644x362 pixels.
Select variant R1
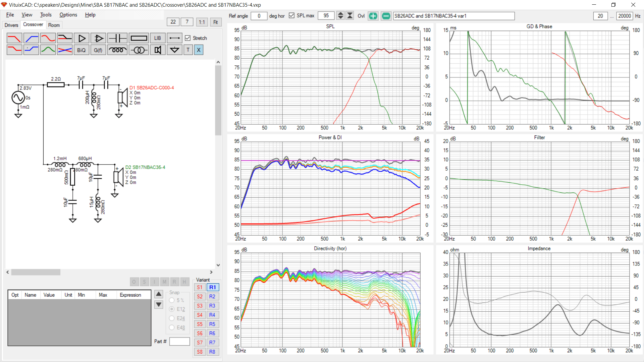tap(213, 287)
